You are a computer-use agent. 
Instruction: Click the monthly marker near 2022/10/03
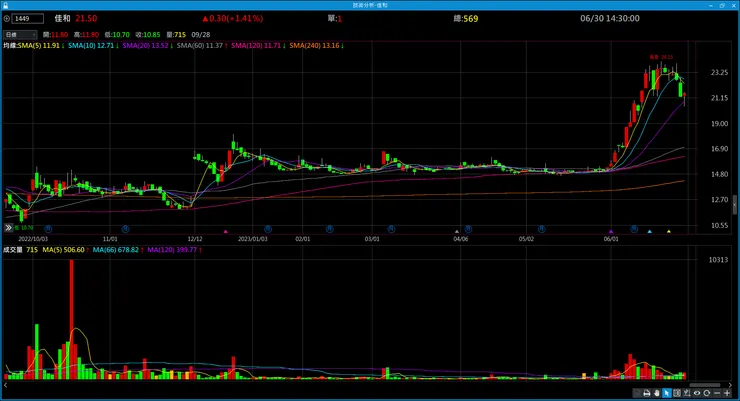(48, 229)
